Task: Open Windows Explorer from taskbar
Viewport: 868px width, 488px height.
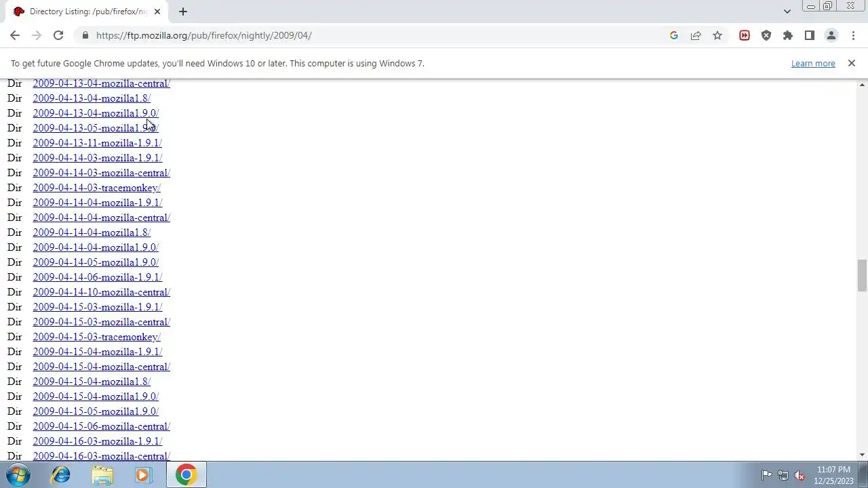Action: tap(102, 475)
